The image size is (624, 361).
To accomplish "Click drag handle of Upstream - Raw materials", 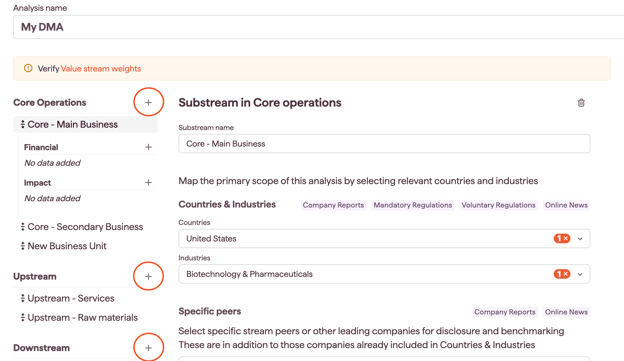I will pyautogui.click(x=23, y=318).
